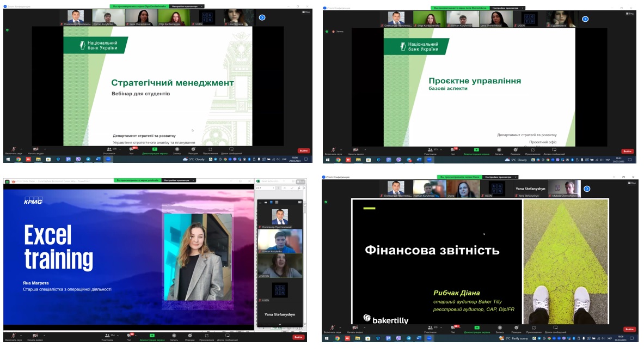Open Whiteboards in Фінансова звітність Zoom window

point(555,329)
